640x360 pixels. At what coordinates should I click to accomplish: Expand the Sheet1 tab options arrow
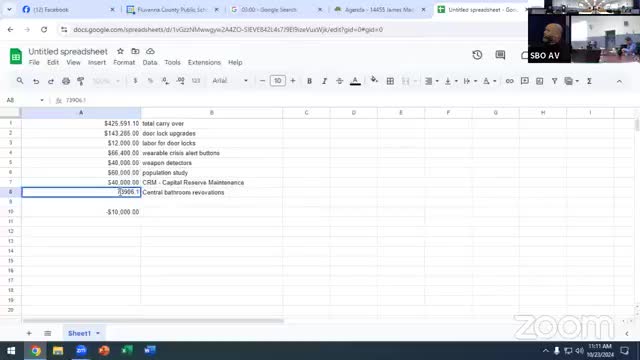point(98,333)
